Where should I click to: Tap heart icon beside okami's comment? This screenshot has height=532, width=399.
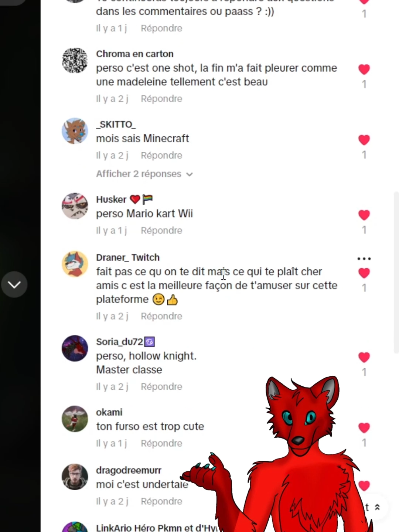tap(364, 427)
